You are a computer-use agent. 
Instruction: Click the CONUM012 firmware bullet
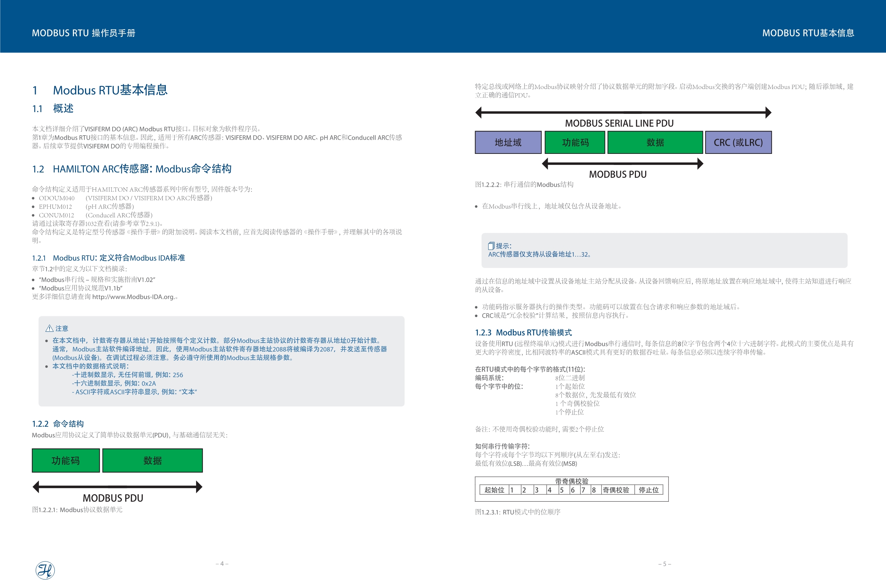click(92, 215)
